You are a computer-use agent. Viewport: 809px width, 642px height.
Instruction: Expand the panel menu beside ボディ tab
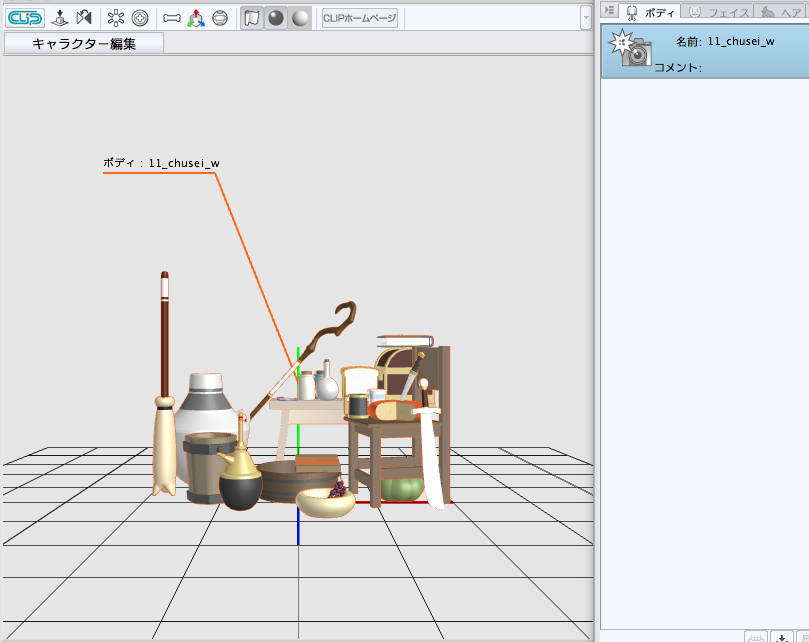(x=609, y=11)
